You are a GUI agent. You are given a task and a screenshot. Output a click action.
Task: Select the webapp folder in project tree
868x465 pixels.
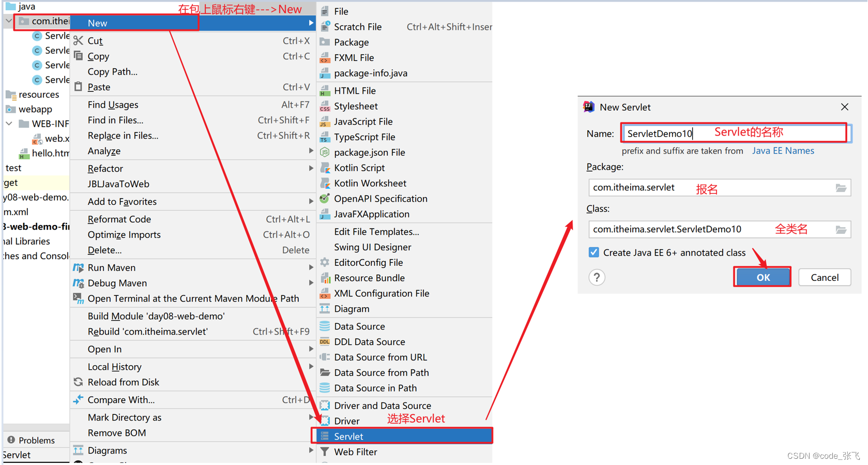point(29,109)
